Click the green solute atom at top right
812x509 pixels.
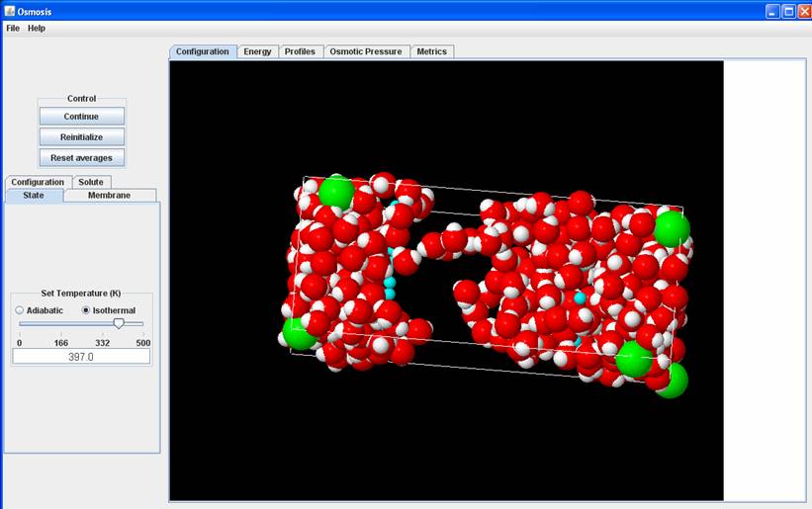[672, 228]
